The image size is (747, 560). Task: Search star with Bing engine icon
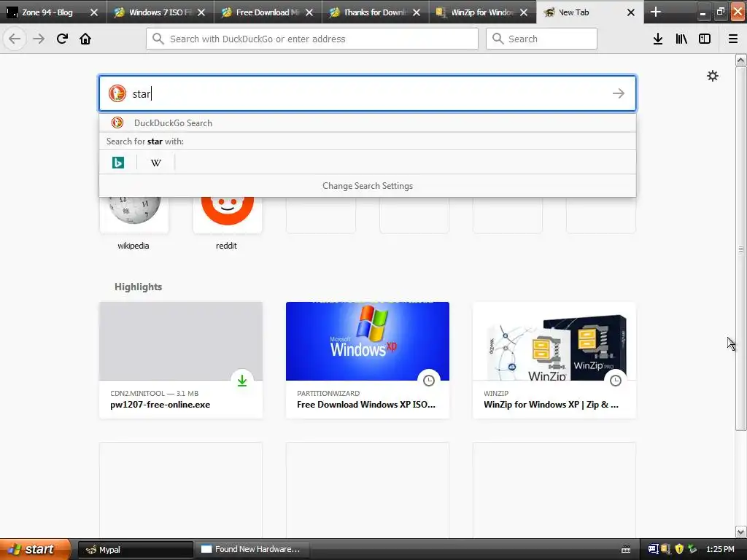[118, 163]
